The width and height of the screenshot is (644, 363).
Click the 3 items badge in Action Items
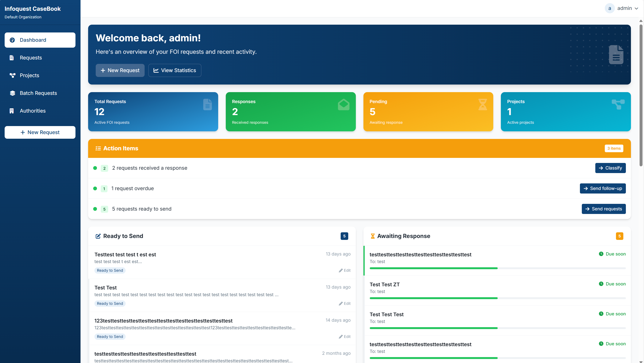click(614, 148)
